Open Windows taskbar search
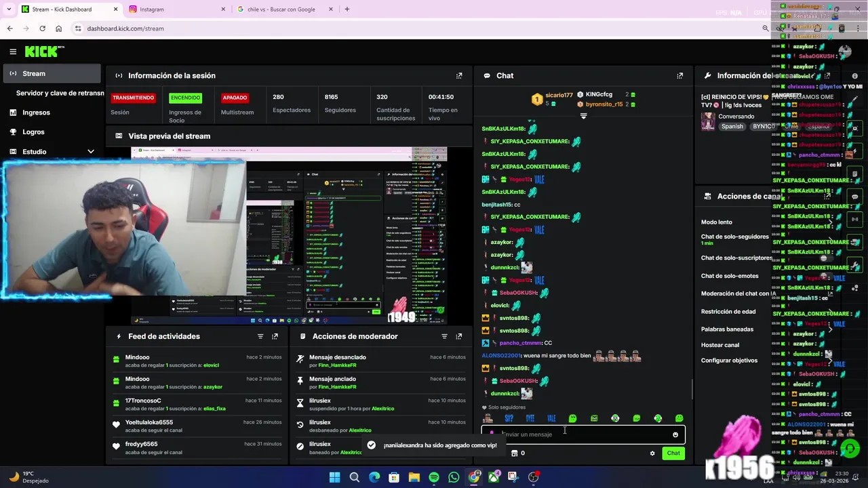The image size is (868, 488). pos(354,477)
